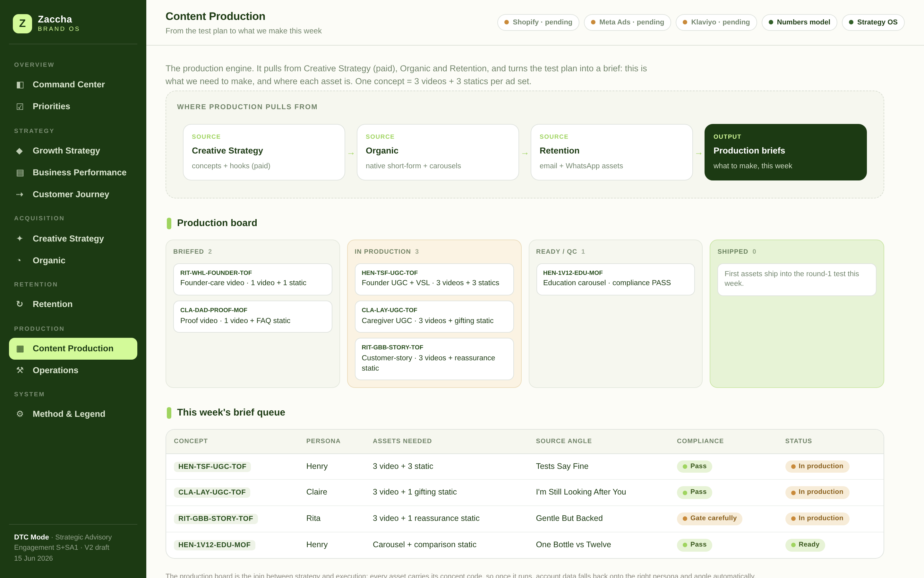Click the COMPLIANCE column header
The width and height of the screenshot is (924, 578).
700,441
